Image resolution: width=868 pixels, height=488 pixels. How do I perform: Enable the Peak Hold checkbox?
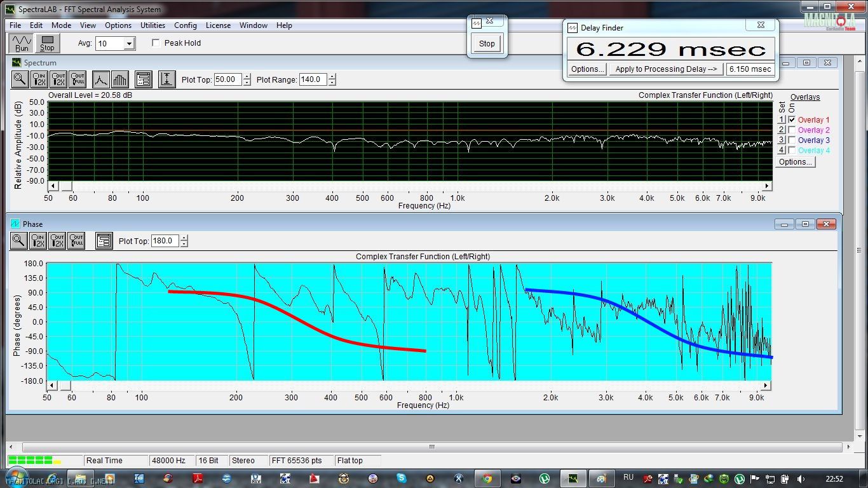(x=156, y=43)
